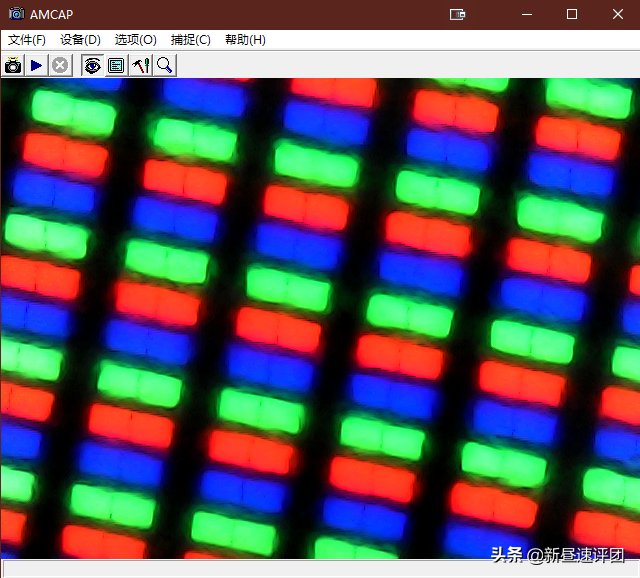Open the 帮助(H) help menu
The height and width of the screenshot is (578, 640).
pos(245,40)
